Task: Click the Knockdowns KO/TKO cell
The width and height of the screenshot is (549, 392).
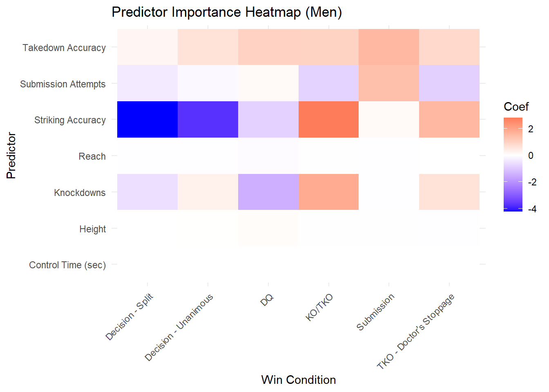Action: tap(328, 192)
